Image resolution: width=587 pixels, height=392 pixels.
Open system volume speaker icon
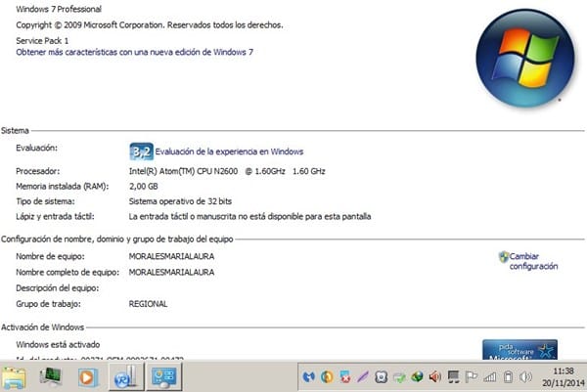[x=526, y=376]
